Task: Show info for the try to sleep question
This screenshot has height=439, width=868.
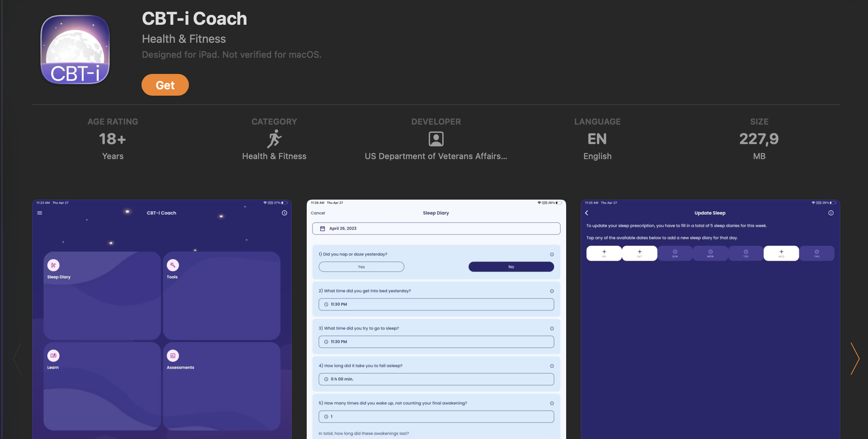Action: click(x=552, y=329)
